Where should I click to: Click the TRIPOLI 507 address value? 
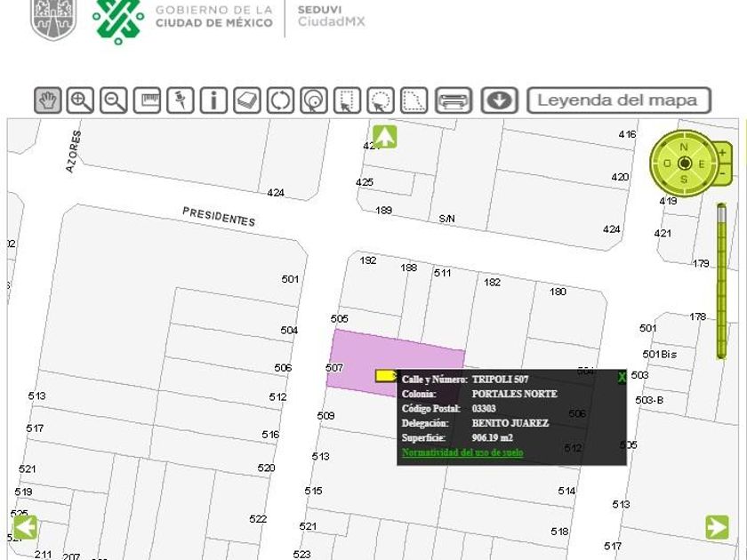pyautogui.click(x=500, y=380)
